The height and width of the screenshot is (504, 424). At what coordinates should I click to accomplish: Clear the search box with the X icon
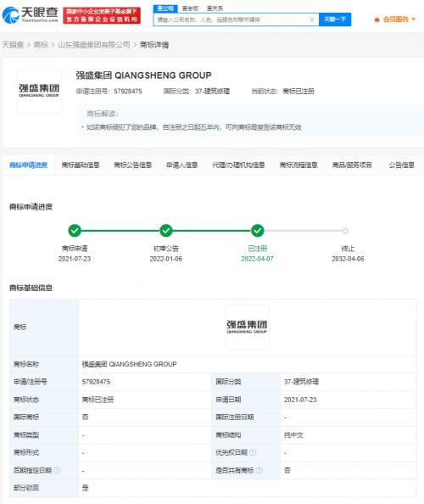pos(311,20)
